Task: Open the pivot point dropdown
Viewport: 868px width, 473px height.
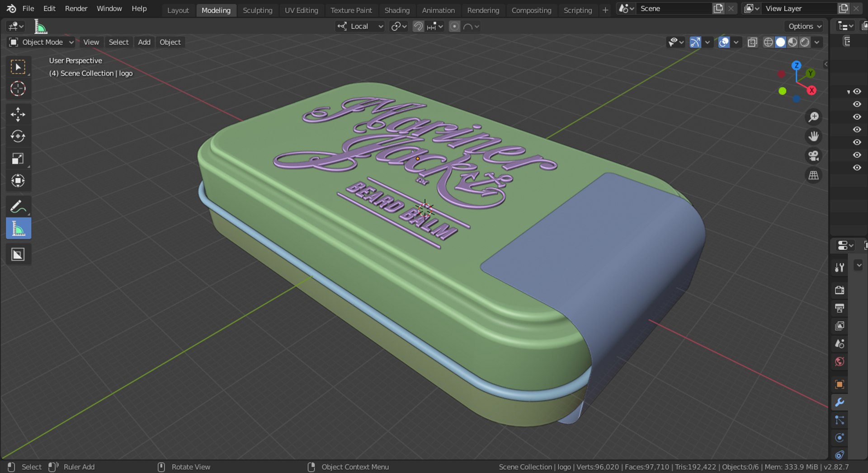Action: click(399, 27)
